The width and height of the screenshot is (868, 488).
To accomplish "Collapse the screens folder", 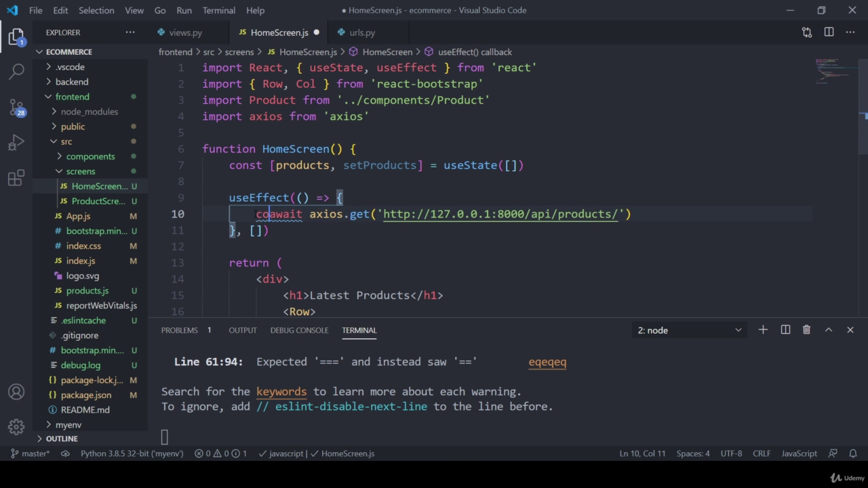I will 80,171.
